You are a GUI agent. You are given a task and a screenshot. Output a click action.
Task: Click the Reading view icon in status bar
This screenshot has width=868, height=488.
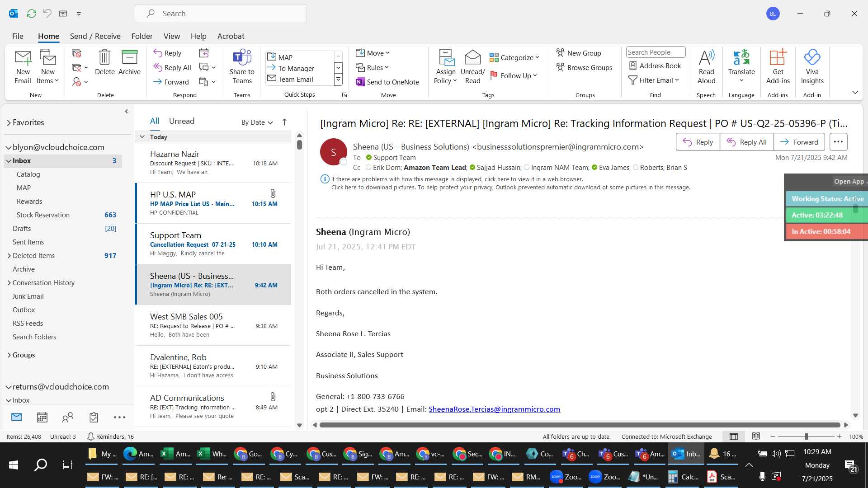(x=756, y=436)
